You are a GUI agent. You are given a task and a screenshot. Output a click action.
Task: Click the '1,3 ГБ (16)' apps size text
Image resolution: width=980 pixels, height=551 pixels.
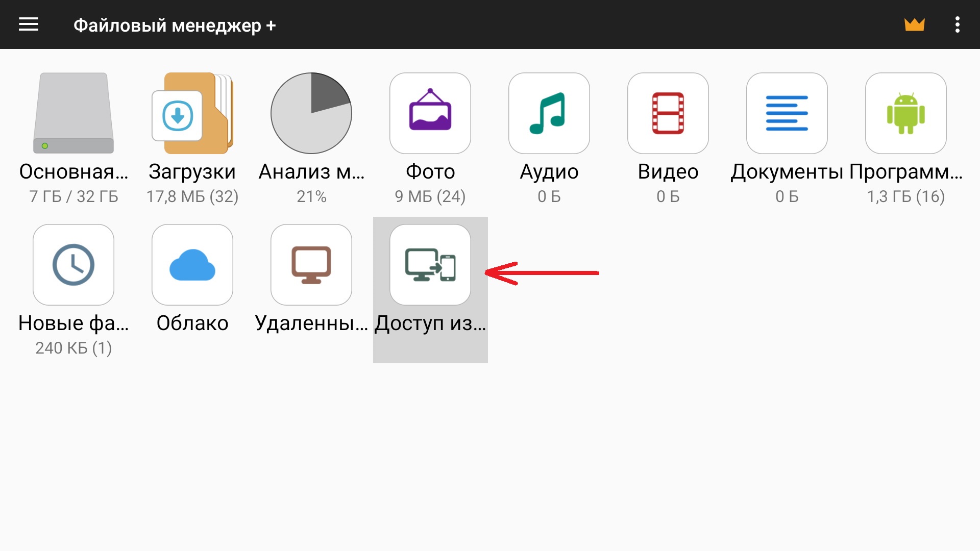pos(906,196)
